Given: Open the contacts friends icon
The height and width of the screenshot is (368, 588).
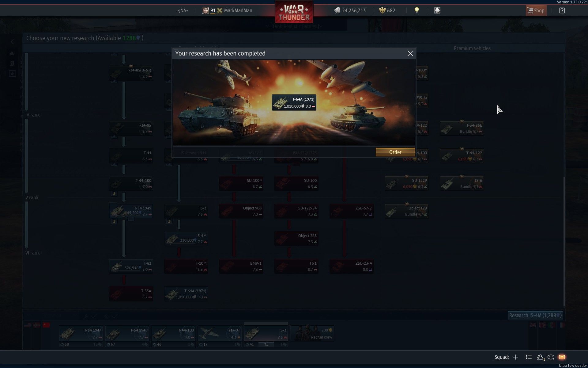Looking at the screenshot, I should tap(540, 357).
